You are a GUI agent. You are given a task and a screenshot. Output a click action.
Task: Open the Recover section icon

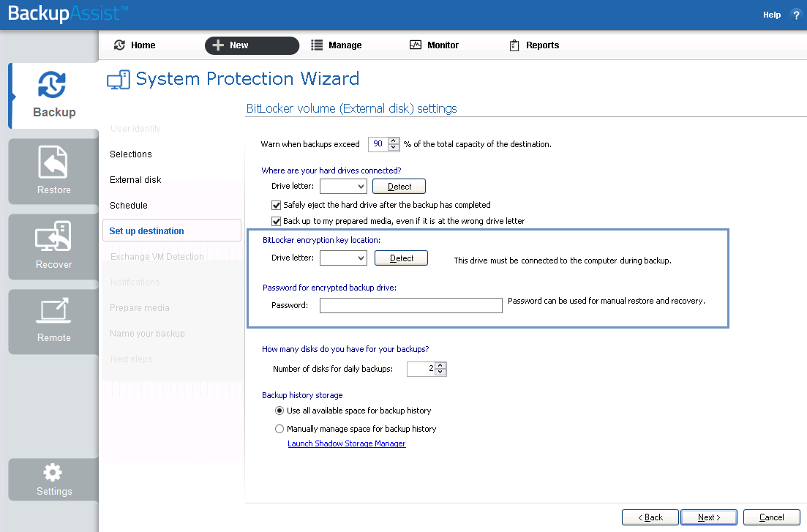53,236
